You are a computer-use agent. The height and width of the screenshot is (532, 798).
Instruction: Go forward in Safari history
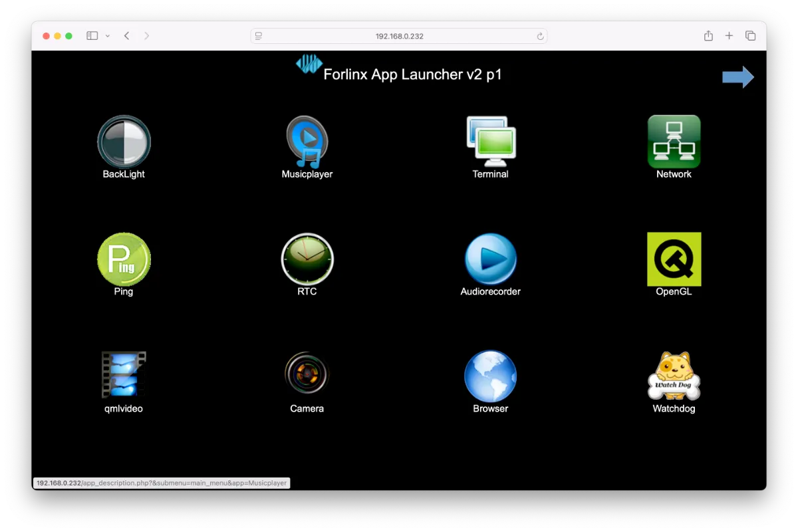(x=146, y=36)
